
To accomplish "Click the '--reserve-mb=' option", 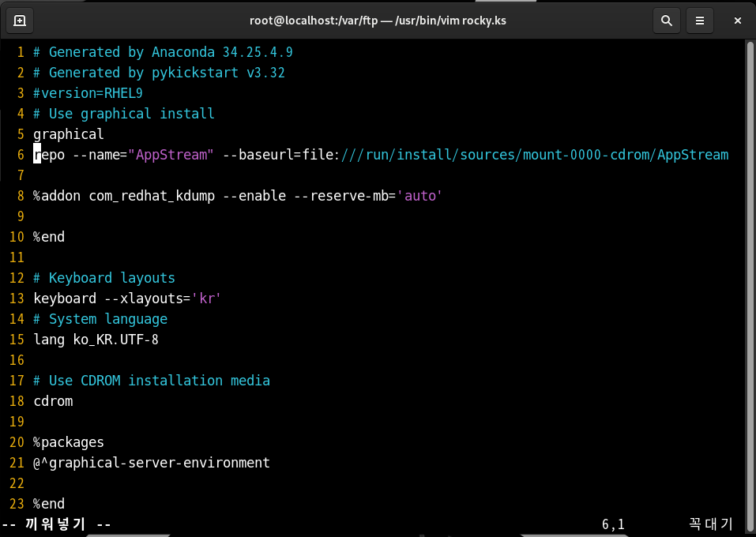I will pyautogui.click(x=345, y=196).
